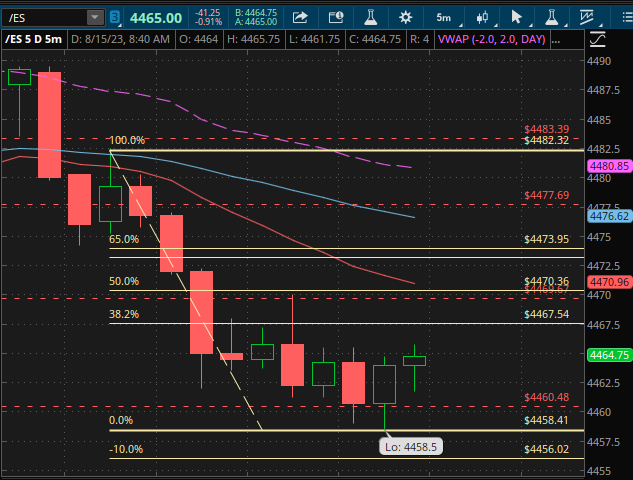The image size is (633, 480).
Task: Click the /ES 5 D 5m chart label
Action: [x=34, y=40]
